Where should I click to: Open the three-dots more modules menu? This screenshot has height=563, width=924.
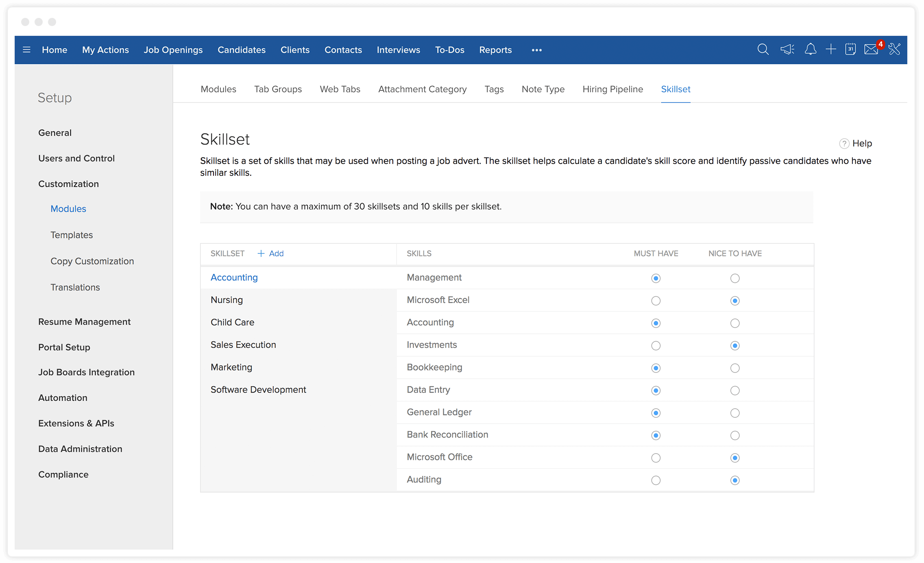[x=536, y=50]
